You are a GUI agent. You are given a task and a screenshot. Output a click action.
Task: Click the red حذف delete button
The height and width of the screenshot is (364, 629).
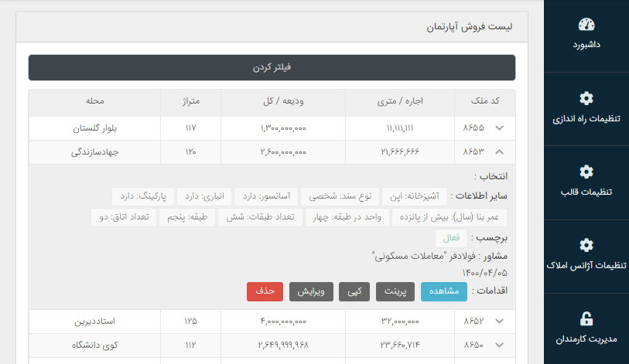265,291
